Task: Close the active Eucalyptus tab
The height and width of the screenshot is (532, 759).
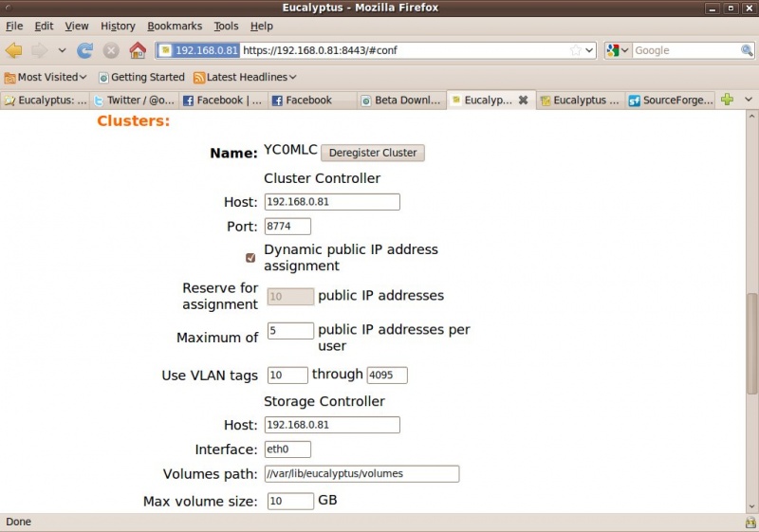Action: coord(523,100)
